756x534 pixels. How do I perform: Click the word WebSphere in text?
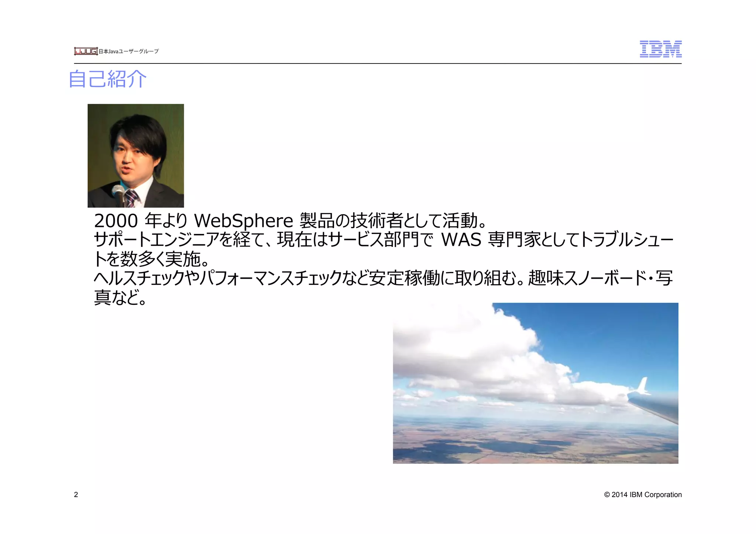click(243, 221)
